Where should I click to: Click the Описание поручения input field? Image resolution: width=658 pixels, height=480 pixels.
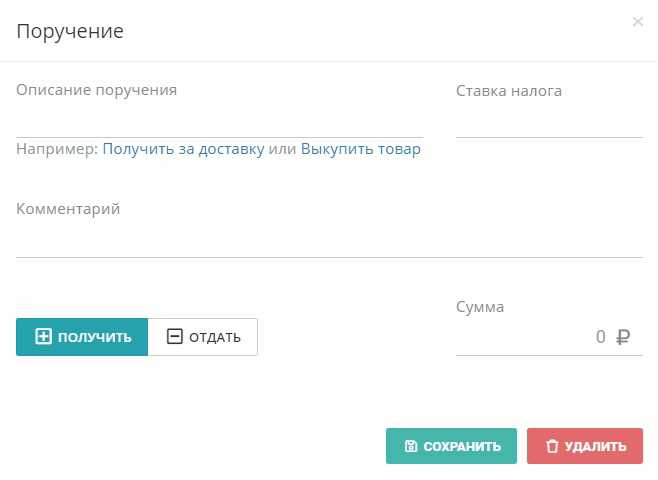pos(219,120)
